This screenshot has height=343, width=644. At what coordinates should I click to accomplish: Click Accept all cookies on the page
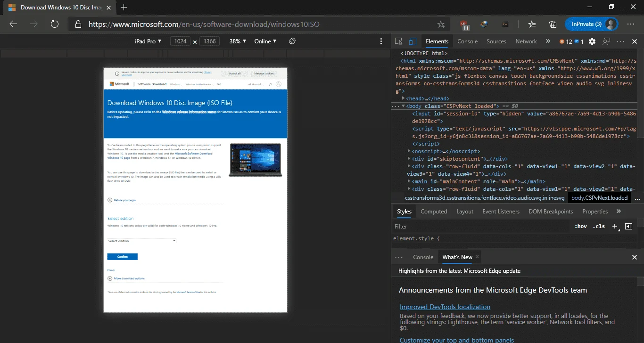point(235,73)
